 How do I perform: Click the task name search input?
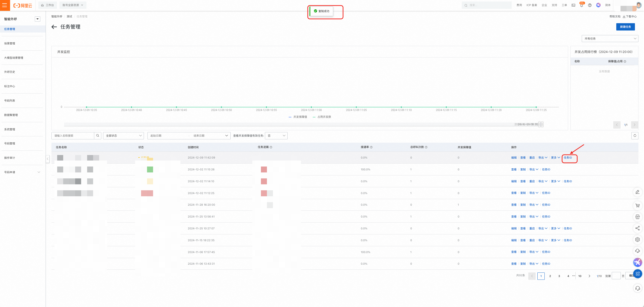[x=73, y=136]
